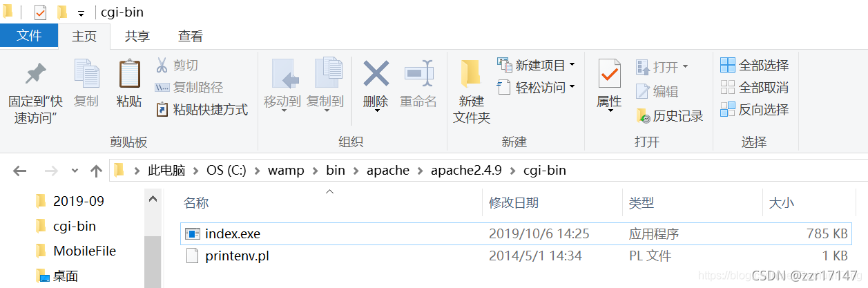The image size is (868, 288).
Task: Open the View ribbon tab
Action: pyautogui.click(x=191, y=36)
